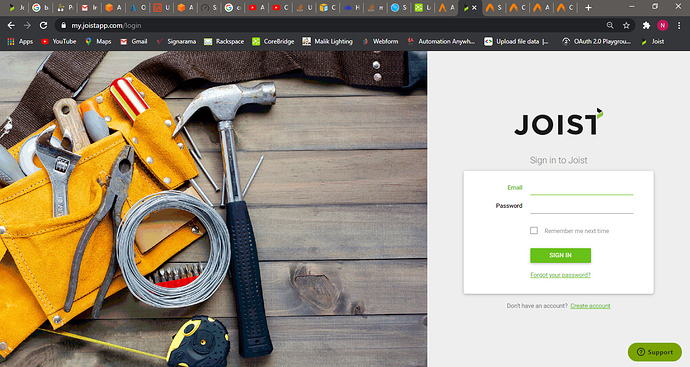Open the Extensions puzzle-piece menu
The height and width of the screenshot is (367, 690).
point(646,26)
